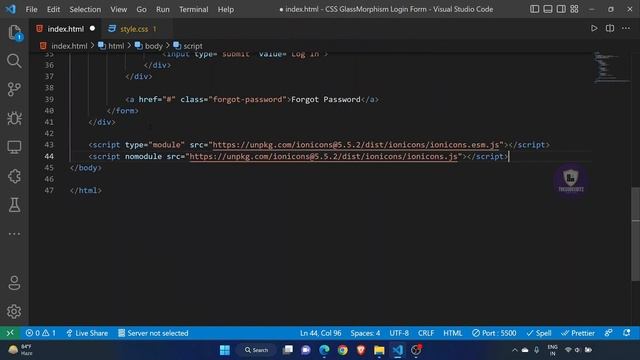Image resolution: width=640 pixels, height=360 pixels.
Task: Open Microsoft Edge from taskbar
Action: point(324,350)
